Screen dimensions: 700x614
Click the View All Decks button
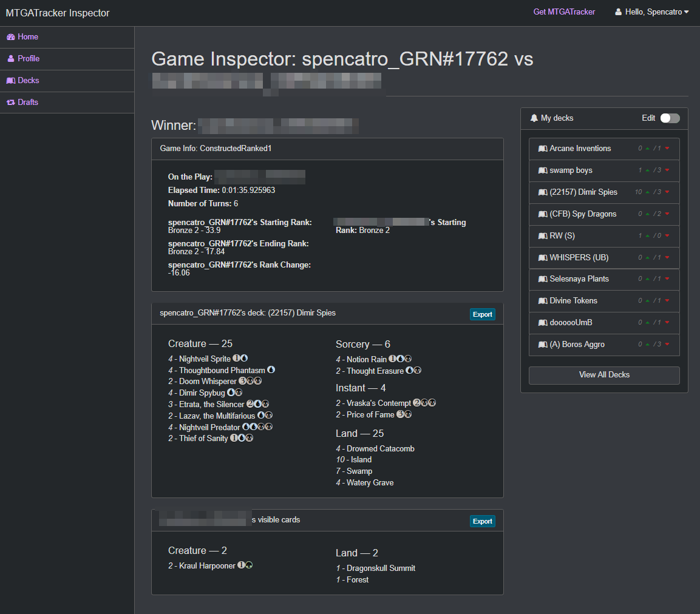tap(604, 376)
